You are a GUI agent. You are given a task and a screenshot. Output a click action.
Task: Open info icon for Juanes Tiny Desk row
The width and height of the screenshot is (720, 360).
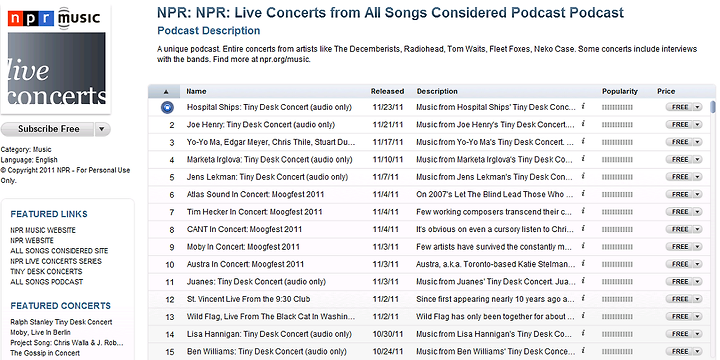583,281
